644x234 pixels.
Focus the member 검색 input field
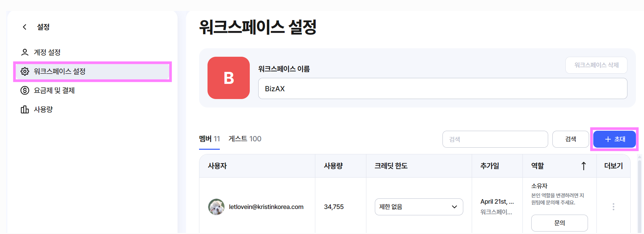point(495,139)
